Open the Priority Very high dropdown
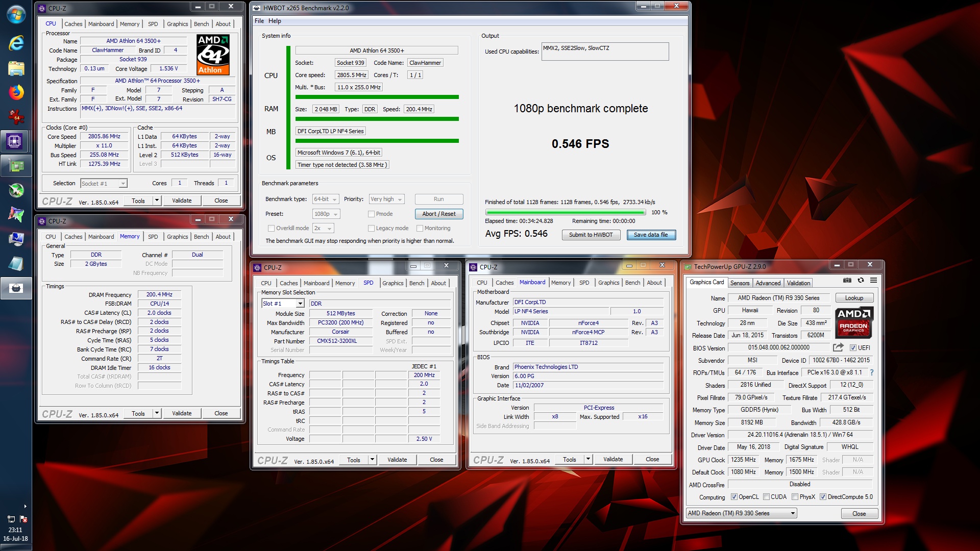980x551 pixels. [x=386, y=199]
